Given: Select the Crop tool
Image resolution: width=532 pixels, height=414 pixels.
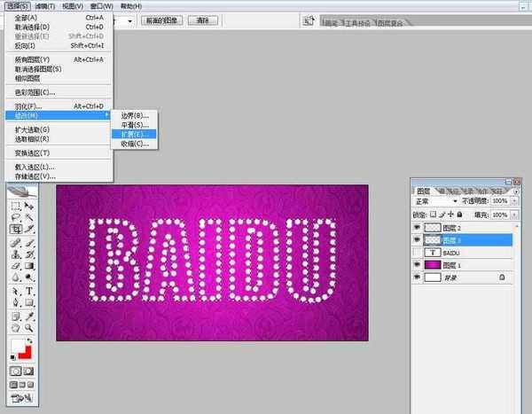Looking at the screenshot, I should point(16,230).
